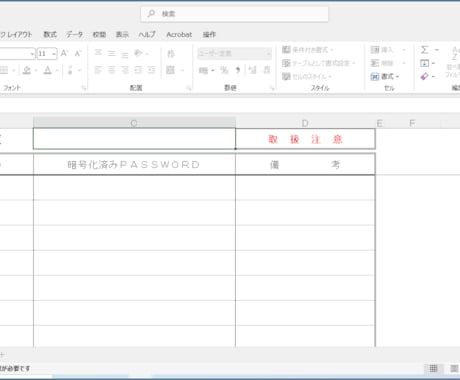Open the font color dropdown arrow

pos(57,70)
